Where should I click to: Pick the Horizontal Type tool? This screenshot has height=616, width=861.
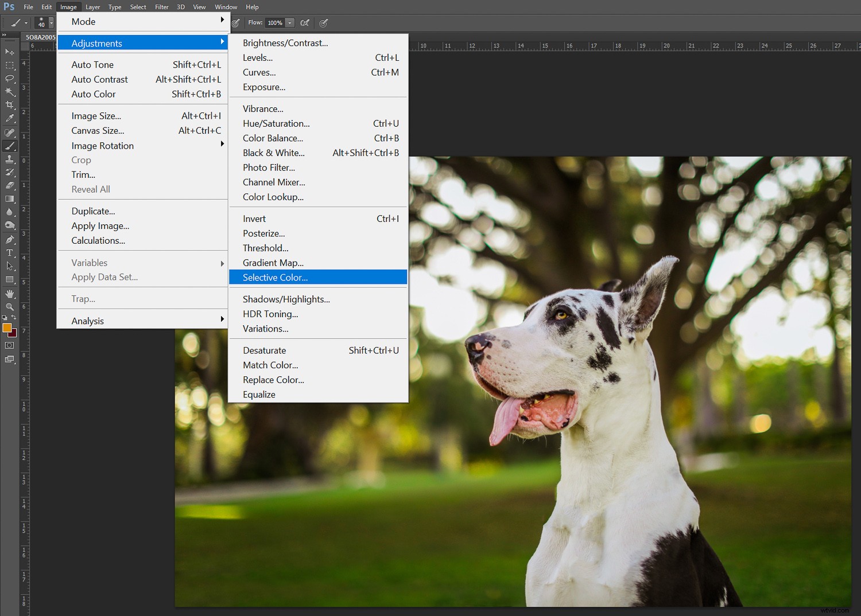(9, 253)
